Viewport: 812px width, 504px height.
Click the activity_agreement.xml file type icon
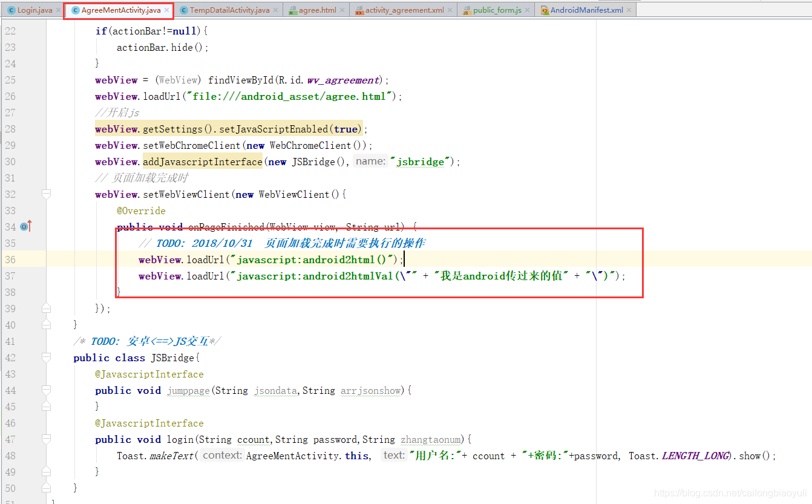359,10
